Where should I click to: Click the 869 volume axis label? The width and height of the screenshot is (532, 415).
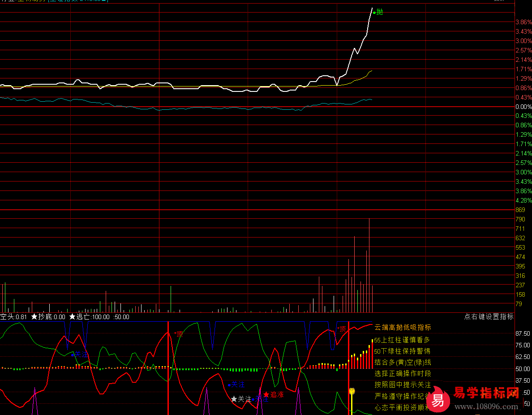pyautogui.click(x=520, y=210)
